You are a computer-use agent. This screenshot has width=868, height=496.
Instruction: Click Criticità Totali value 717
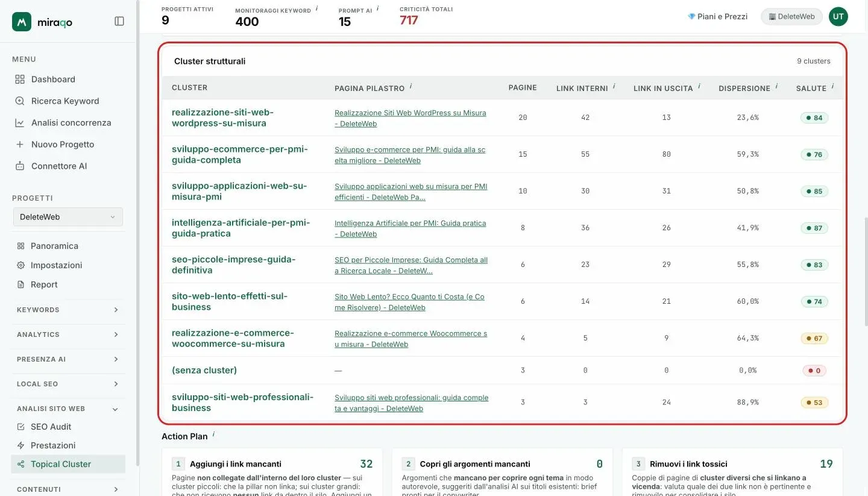tap(409, 20)
